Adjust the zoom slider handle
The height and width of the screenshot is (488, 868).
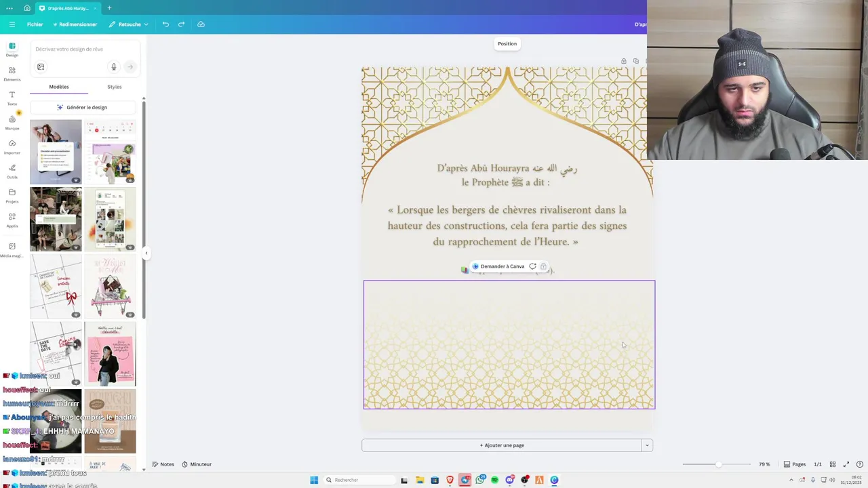point(718,464)
